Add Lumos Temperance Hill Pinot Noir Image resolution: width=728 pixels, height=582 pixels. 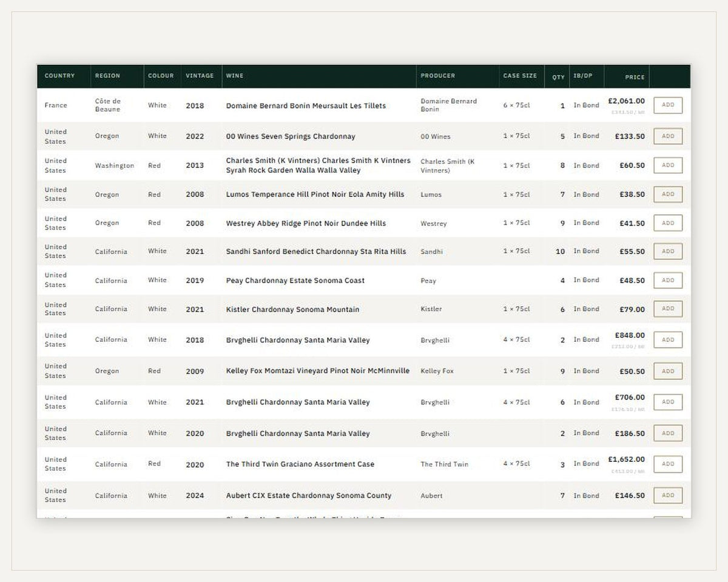[668, 195]
